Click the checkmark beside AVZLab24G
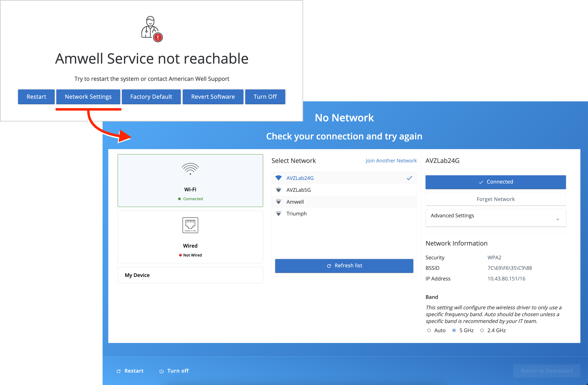The height and width of the screenshot is (385, 588). (409, 178)
